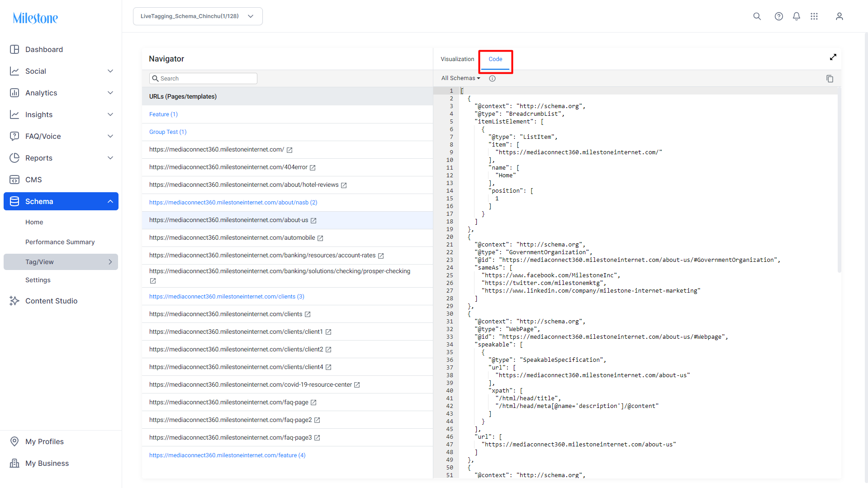Image resolution: width=868 pixels, height=488 pixels.
Task: Open external link icon for clients/client2 URL
Action: point(328,350)
